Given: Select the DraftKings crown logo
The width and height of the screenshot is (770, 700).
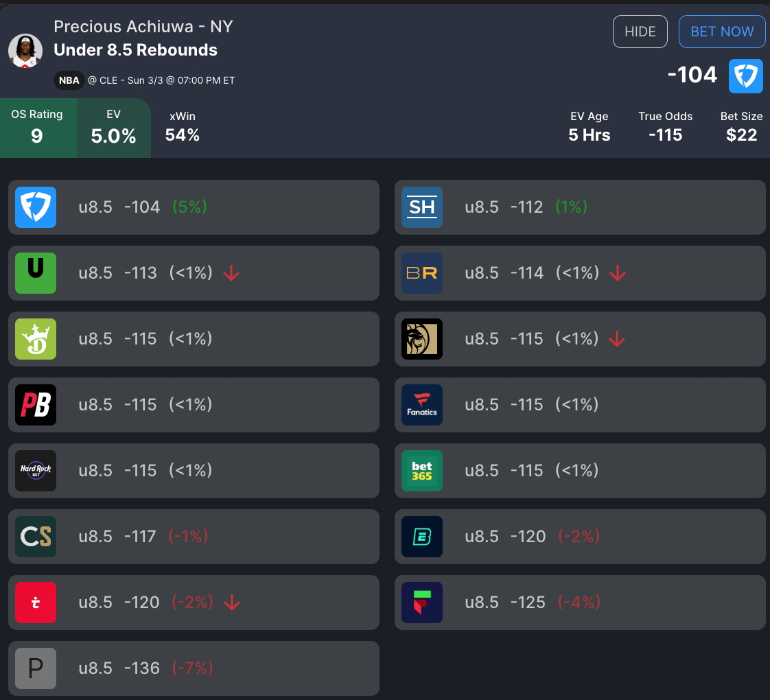Looking at the screenshot, I should (x=36, y=339).
